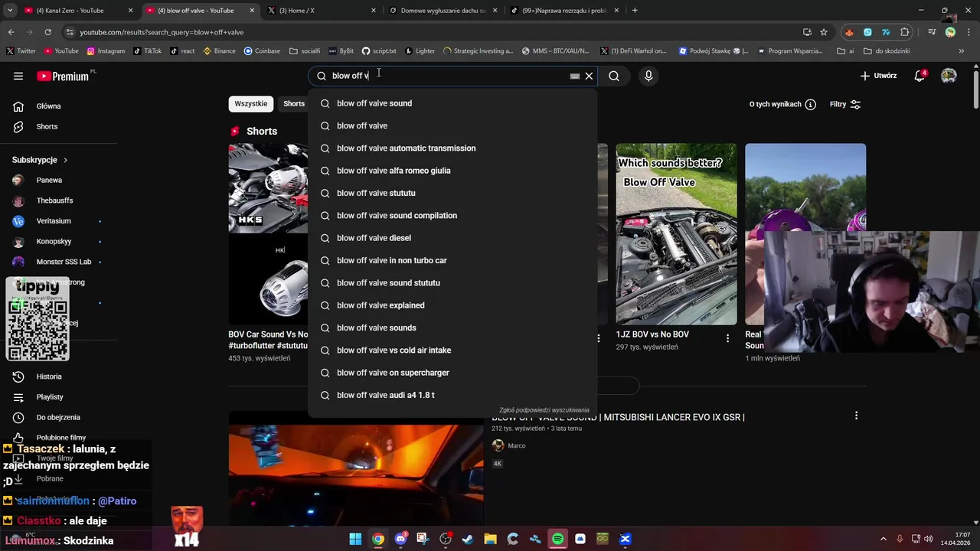Clear the search box with the X
980x551 pixels.
[x=589, y=76]
